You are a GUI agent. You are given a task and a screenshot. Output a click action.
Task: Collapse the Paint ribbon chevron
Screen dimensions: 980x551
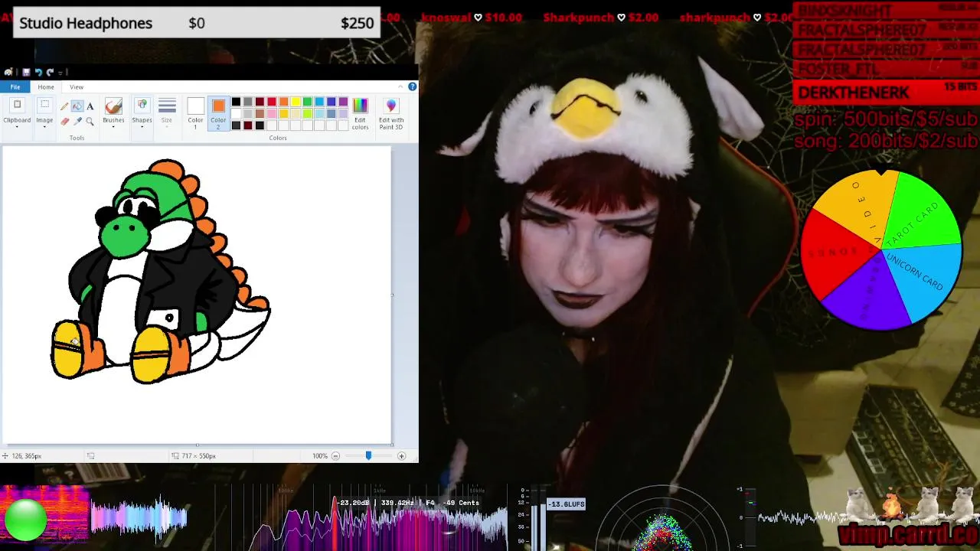[x=400, y=86]
